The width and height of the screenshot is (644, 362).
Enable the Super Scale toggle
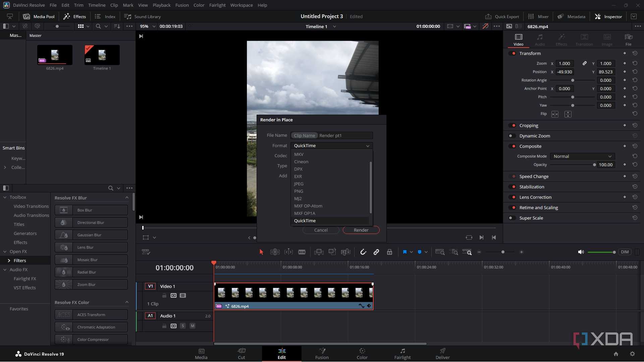pos(512,218)
